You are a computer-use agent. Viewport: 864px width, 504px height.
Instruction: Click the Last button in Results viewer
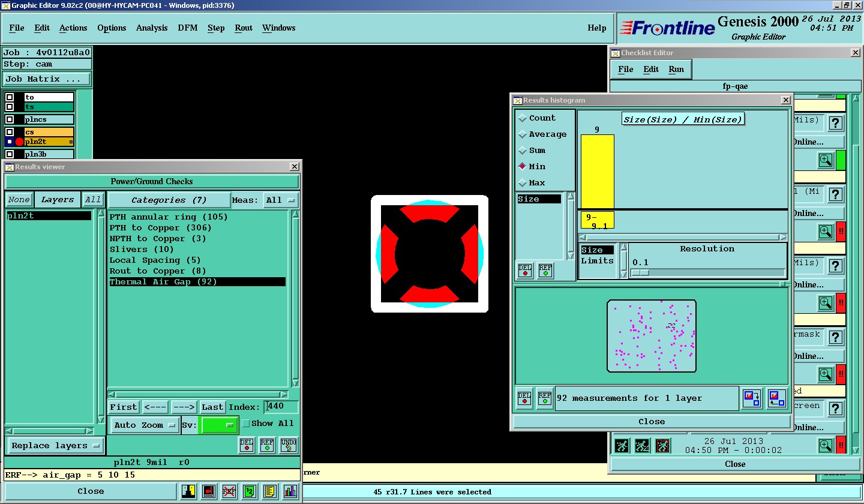(212, 407)
